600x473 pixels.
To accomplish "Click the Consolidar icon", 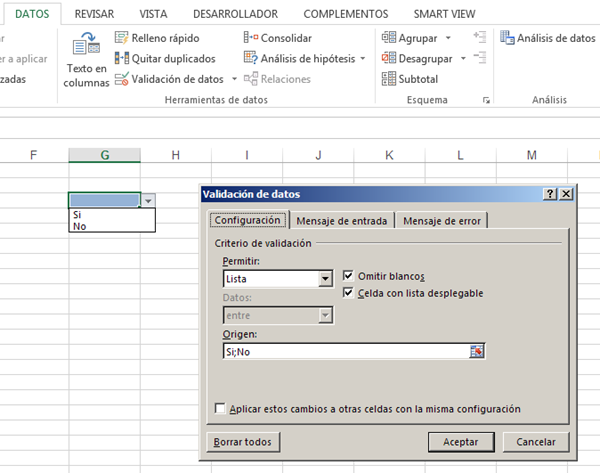I will click(251, 38).
